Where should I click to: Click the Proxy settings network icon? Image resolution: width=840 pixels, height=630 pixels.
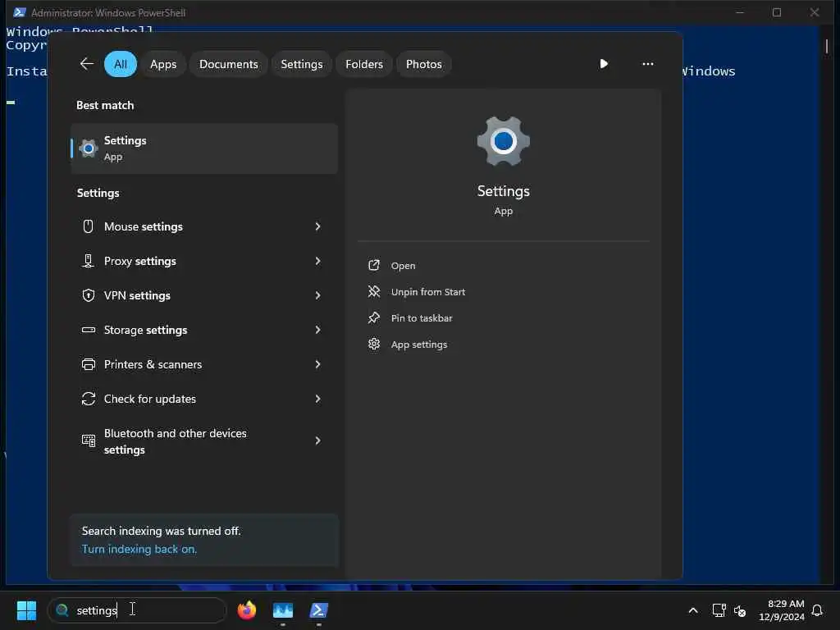89,261
